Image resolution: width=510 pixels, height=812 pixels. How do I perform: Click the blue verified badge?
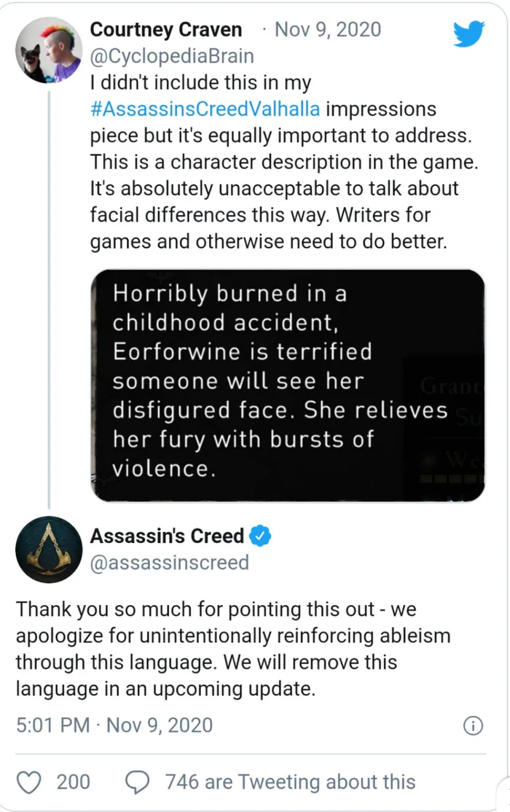pos(260,536)
